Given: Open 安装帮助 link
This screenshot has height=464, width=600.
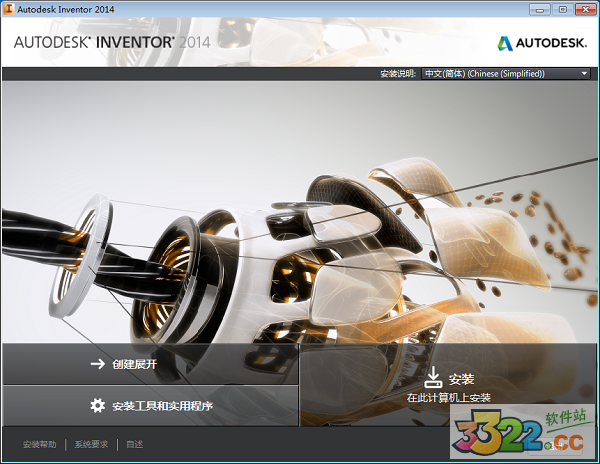Looking at the screenshot, I should coord(39,444).
